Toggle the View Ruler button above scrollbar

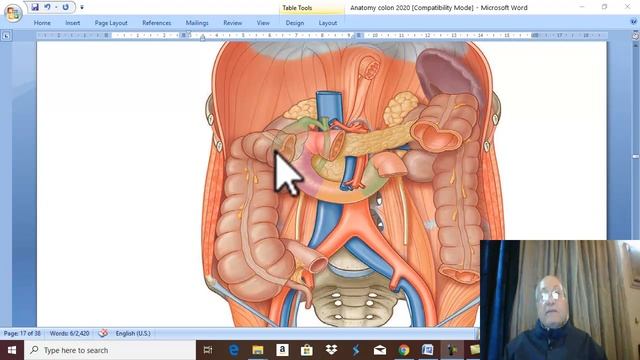pos(635,36)
